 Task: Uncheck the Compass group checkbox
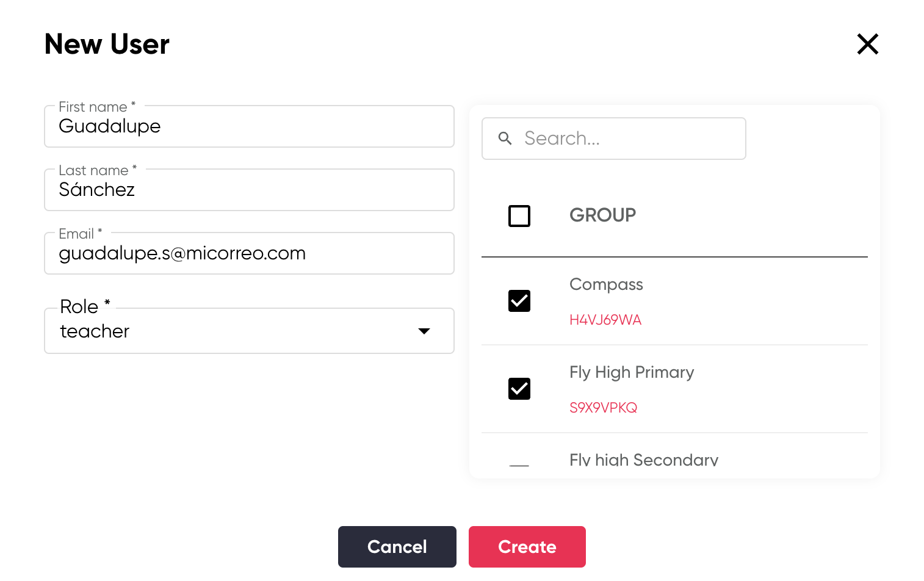point(519,301)
